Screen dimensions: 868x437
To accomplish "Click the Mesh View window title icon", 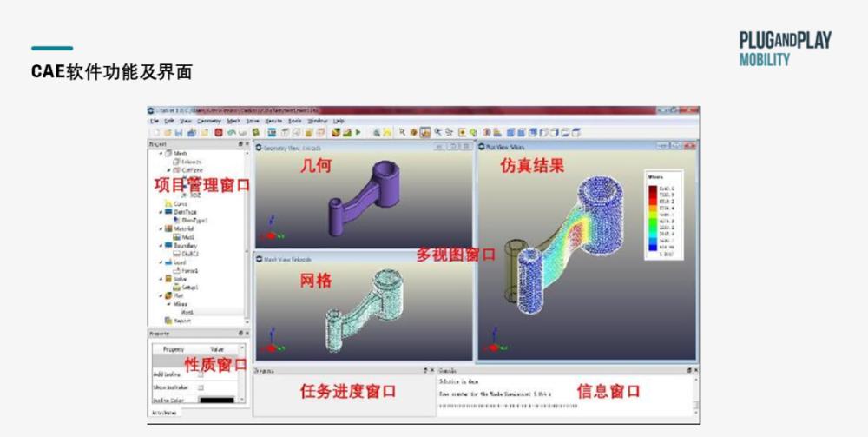I will tap(259, 259).
